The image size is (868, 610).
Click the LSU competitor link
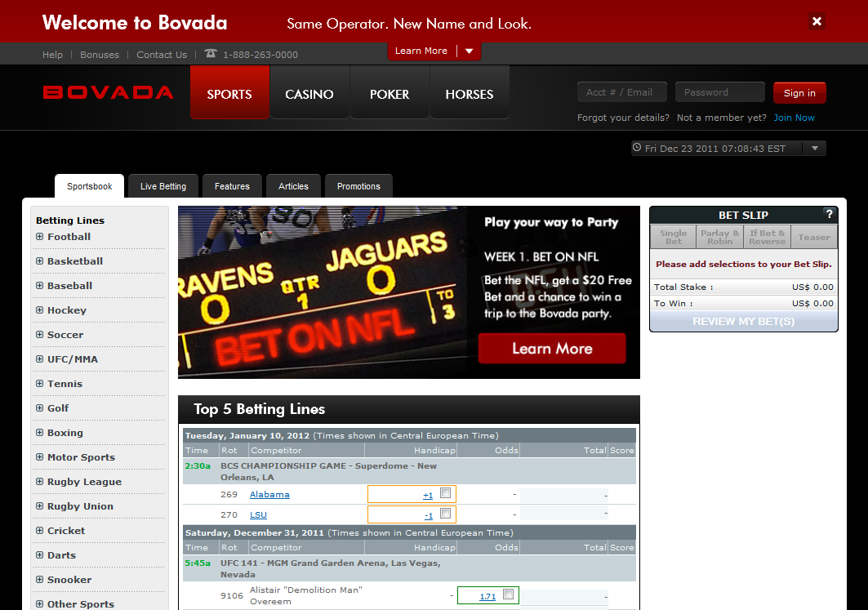258,514
